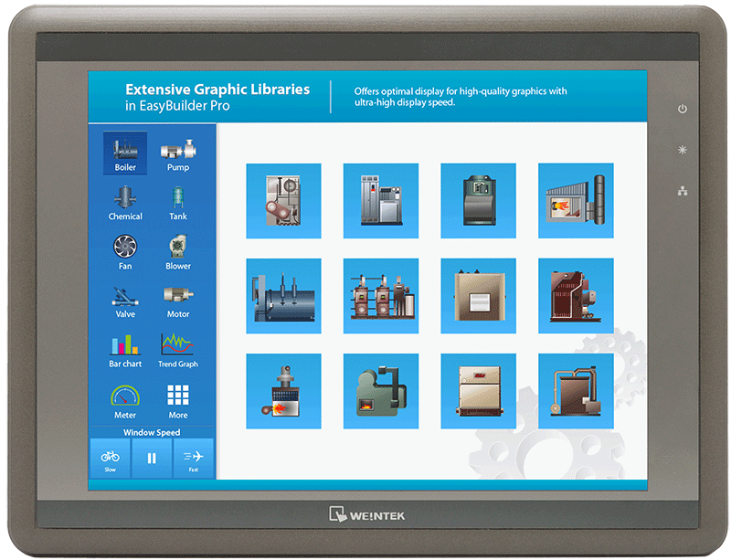Image resolution: width=731 pixels, height=560 pixels.
Task: Select the Boiler category icon
Action: [x=125, y=153]
